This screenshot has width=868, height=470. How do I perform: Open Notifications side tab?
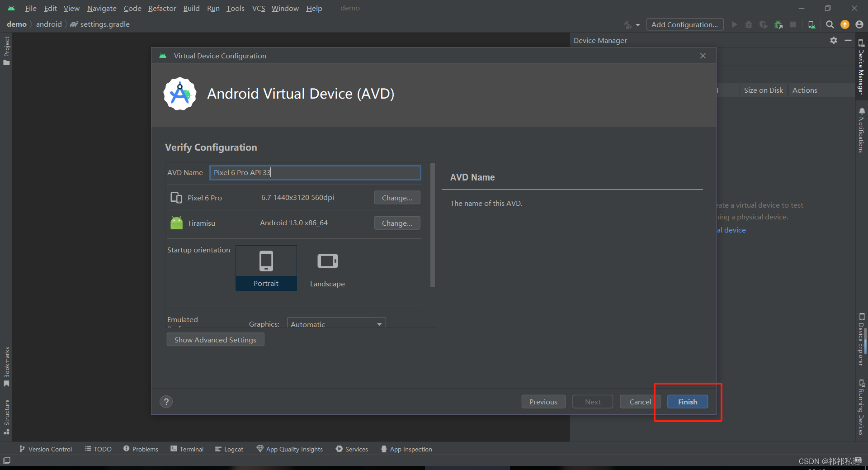pos(862,130)
